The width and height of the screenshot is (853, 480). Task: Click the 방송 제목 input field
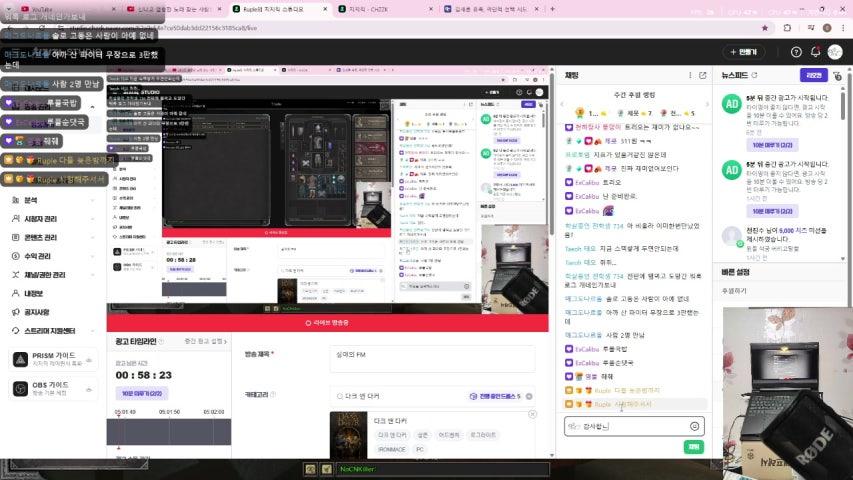click(x=432, y=359)
